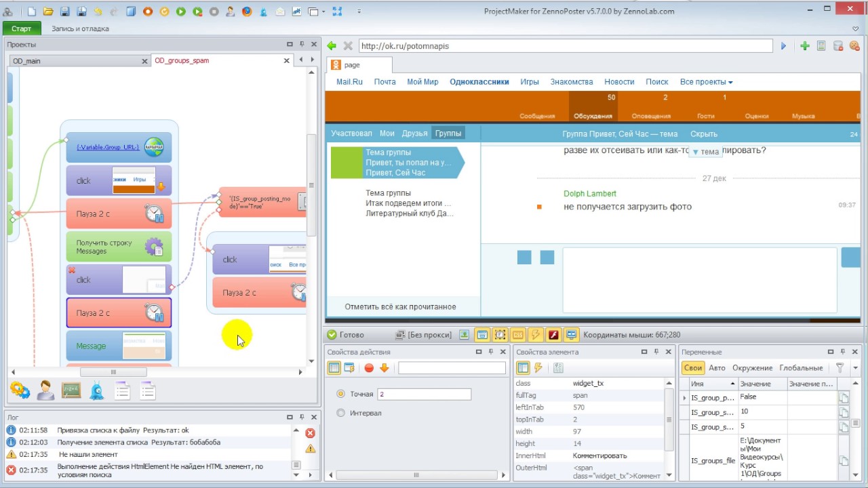Add a new browser tab with green plus
Screen dimensions: 868x488
pos(805,46)
